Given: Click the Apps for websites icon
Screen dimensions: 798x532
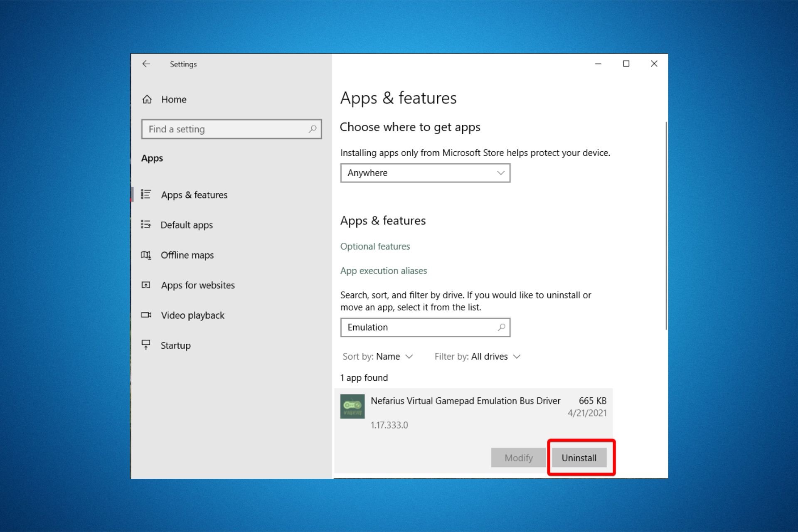Looking at the screenshot, I should pyautogui.click(x=146, y=285).
